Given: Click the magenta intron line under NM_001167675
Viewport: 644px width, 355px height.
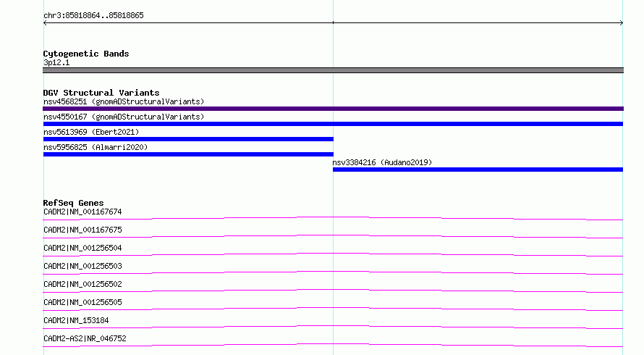Looking at the screenshot, I should pos(333,235).
